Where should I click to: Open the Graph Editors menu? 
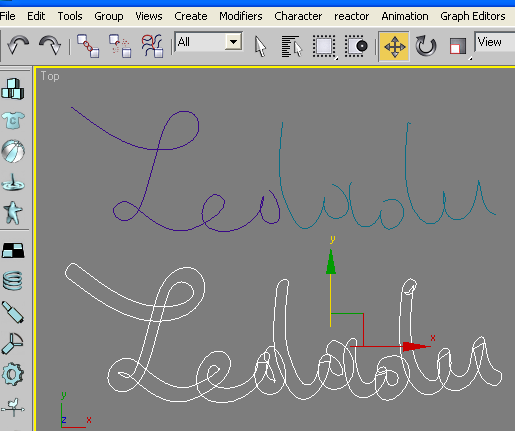pyautogui.click(x=473, y=16)
